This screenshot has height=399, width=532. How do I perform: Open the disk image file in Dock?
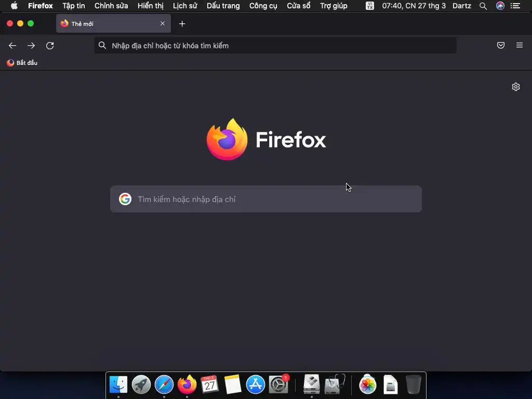pos(391,384)
